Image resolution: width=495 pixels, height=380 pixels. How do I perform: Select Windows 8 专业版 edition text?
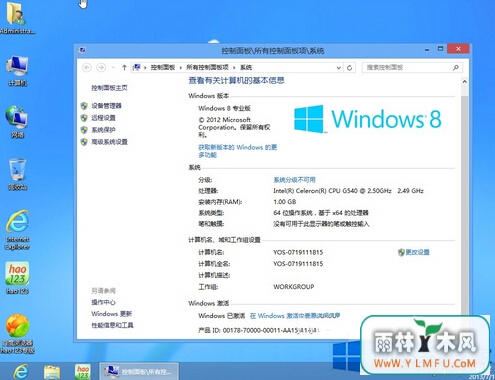click(x=224, y=108)
